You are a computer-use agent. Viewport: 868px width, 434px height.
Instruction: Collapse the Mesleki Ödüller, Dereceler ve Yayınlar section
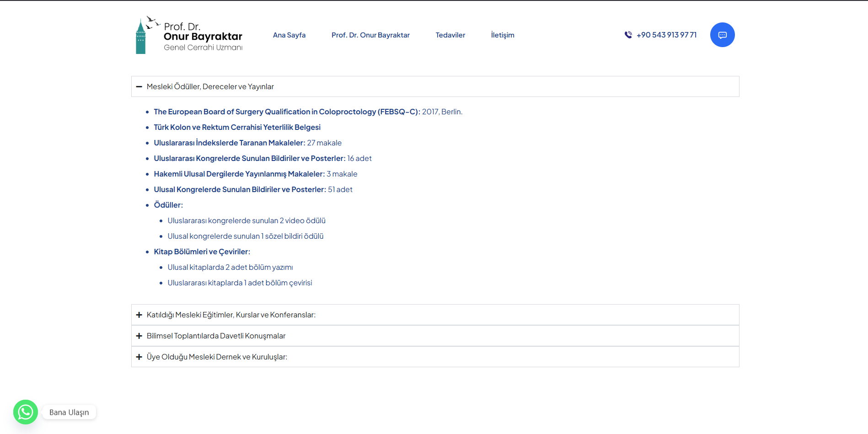point(210,86)
